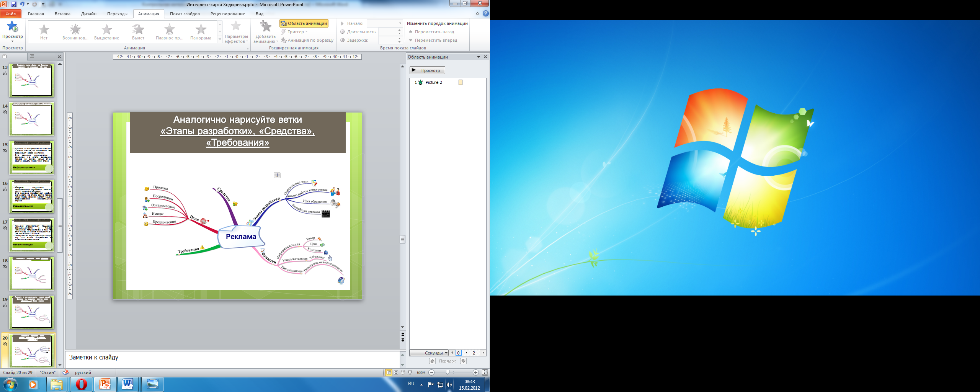
Task: Click Переместить назад reorder button
Action: [x=431, y=32]
